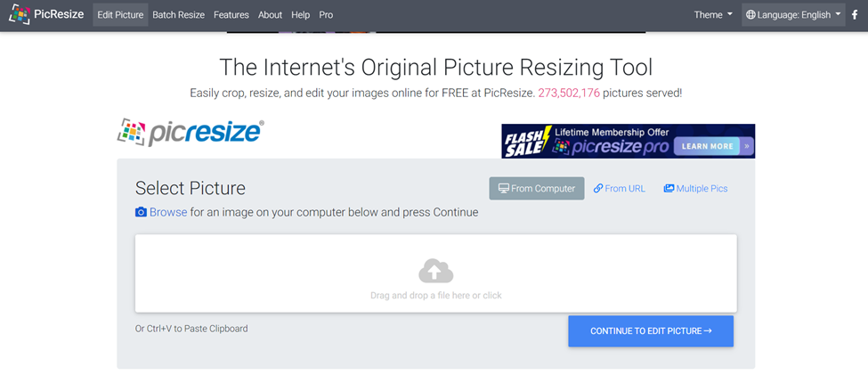Image resolution: width=868 pixels, height=375 pixels.
Task: Open the Pro page
Action: pyautogui.click(x=326, y=15)
